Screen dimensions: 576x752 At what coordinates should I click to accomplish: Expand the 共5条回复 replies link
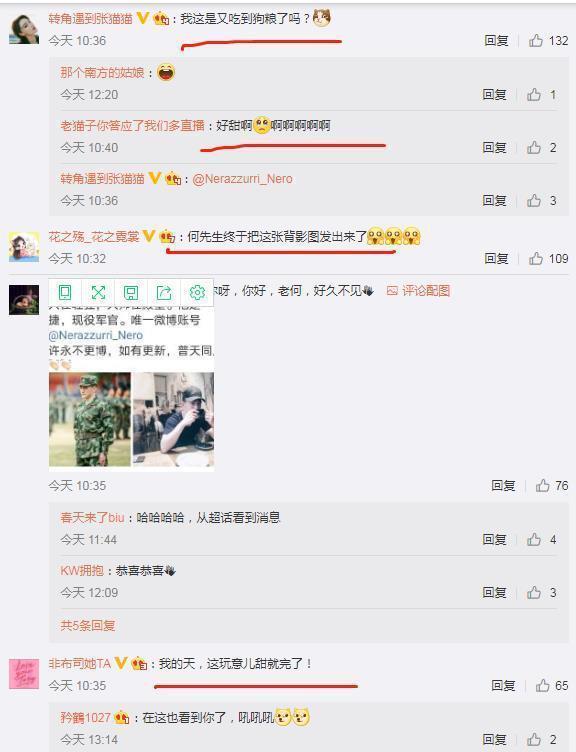pyautogui.click(x=87, y=625)
